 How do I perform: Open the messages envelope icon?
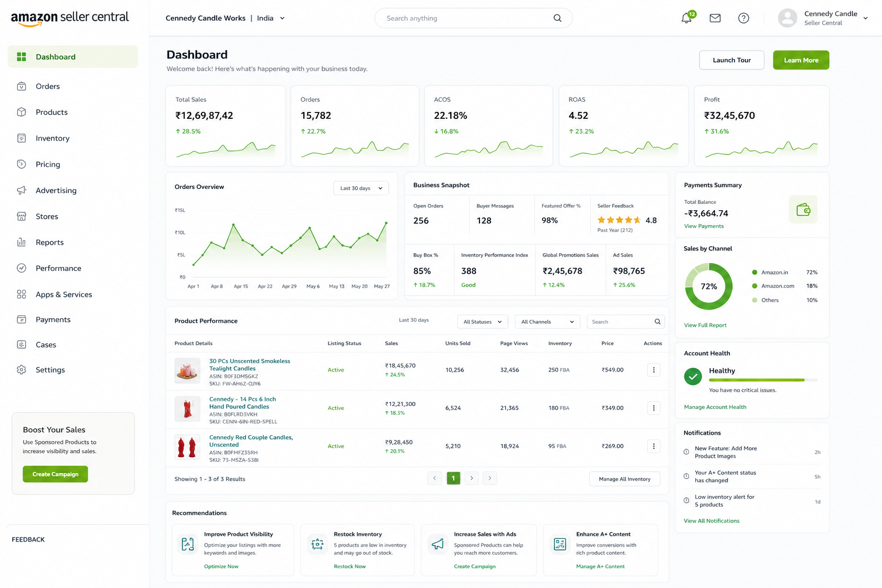(x=715, y=18)
